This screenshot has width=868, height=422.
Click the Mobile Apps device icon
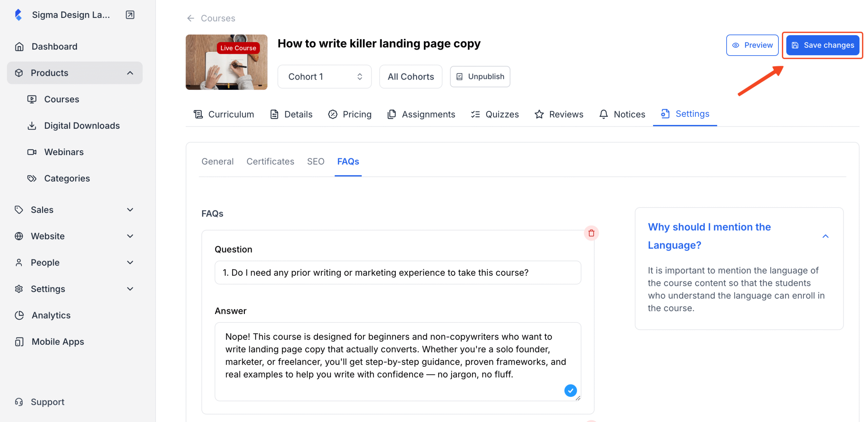(19, 342)
